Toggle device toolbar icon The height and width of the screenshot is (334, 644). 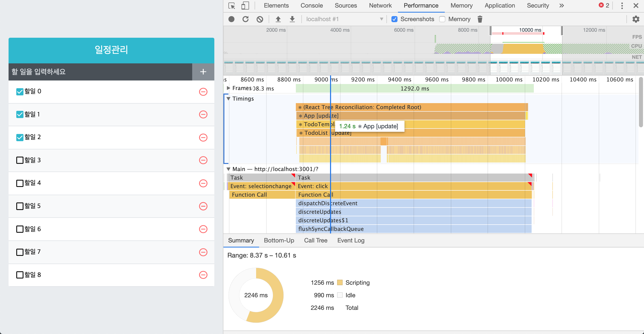point(245,6)
